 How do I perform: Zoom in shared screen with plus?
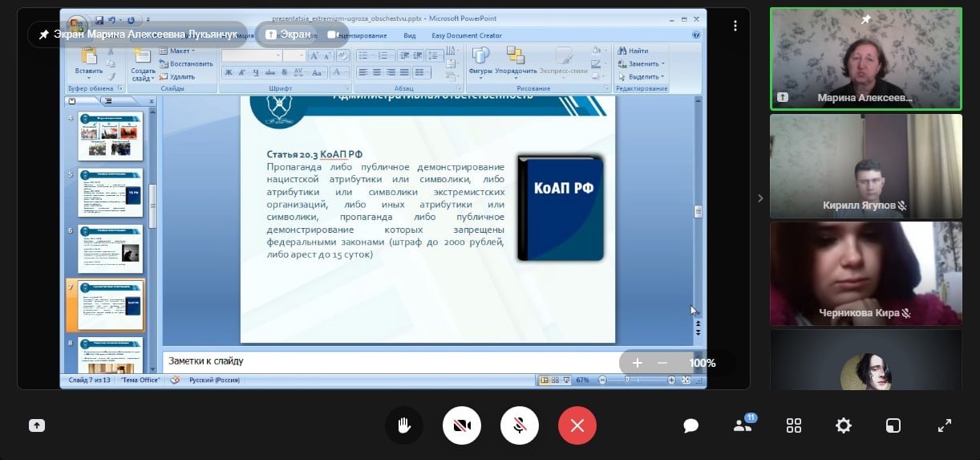click(x=638, y=363)
